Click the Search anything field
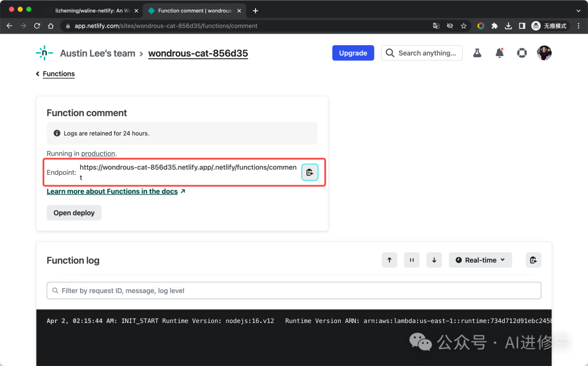This screenshot has width=588, height=366. (x=422, y=53)
